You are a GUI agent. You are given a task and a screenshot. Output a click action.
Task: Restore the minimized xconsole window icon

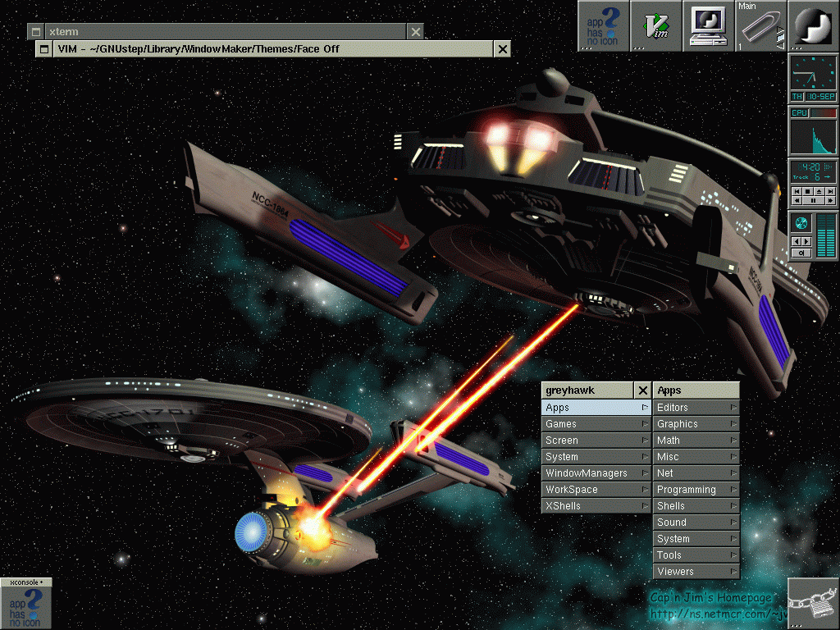(25, 604)
